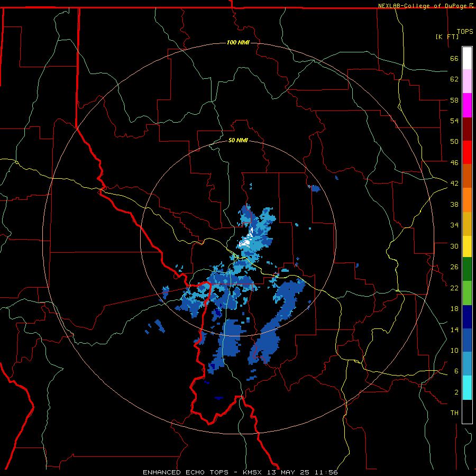Click the bright red legend swatch
Viewport: 476px width, 476px height.
click(467, 152)
